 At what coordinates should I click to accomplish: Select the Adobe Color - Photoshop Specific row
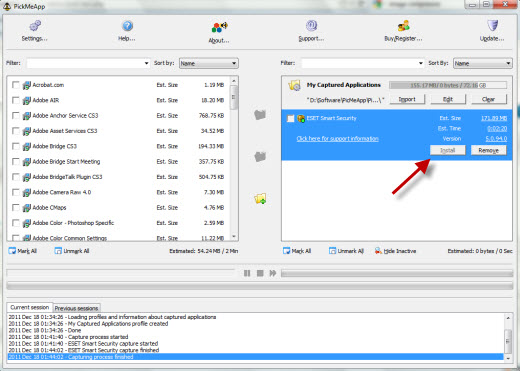[x=119, y=223]
